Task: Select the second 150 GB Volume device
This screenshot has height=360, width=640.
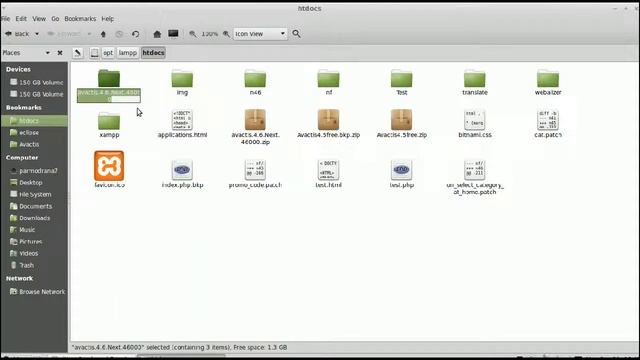Action: point(36,94)
